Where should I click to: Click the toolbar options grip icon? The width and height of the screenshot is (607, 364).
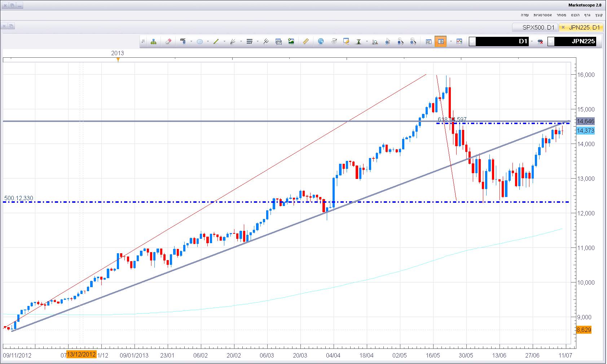(x=143, y=41)
